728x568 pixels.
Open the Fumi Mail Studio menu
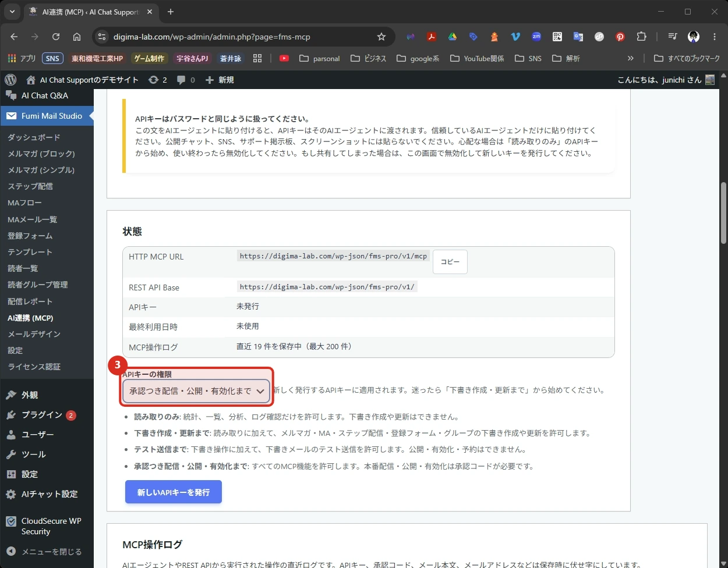pos(47,116)
